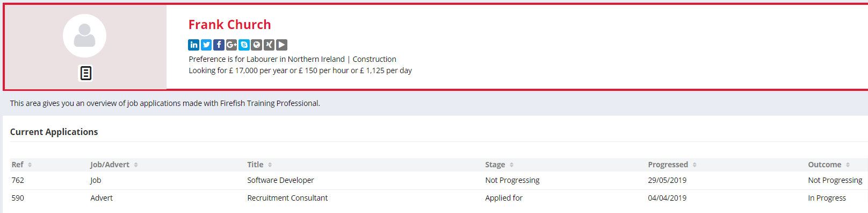Click the Frank Church name heading
The height and width of the screenshot is (213, 868).
[x=229, y=25]
